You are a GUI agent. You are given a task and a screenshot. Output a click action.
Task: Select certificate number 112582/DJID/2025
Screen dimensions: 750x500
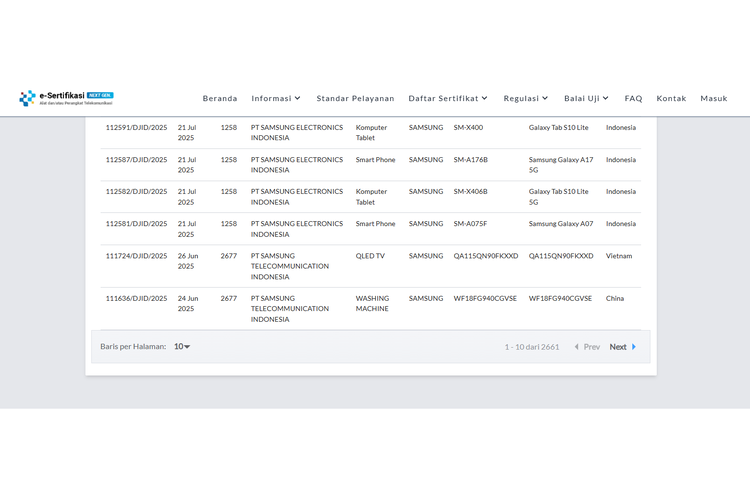coord(136,191)
